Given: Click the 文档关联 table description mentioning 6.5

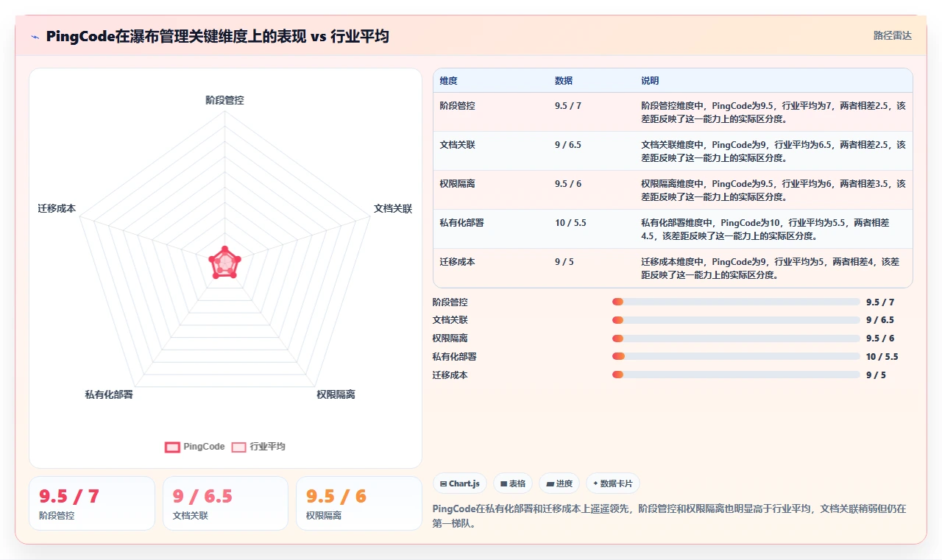Looking at the screenshot, I should tap(773, 151).
